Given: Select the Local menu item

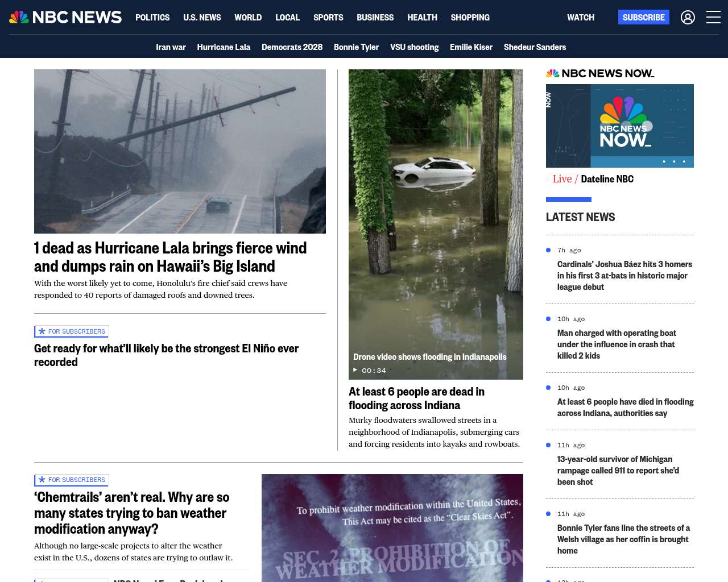Looking at the screenshot, I should coord(287,18).
